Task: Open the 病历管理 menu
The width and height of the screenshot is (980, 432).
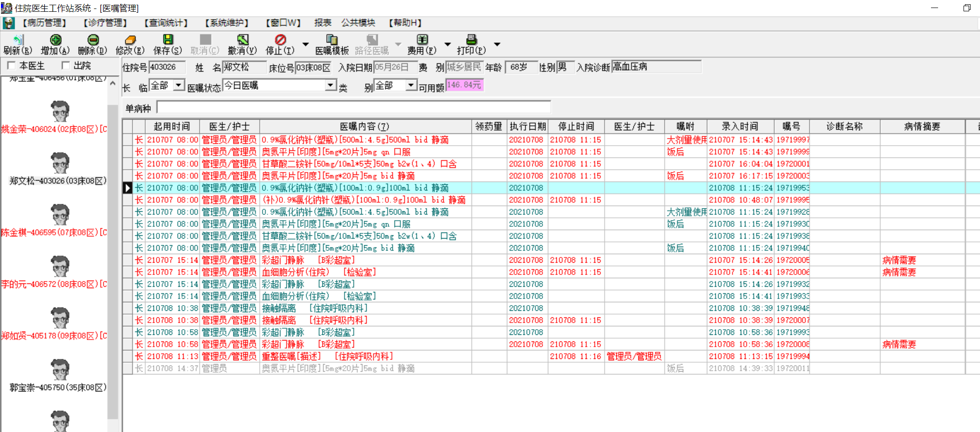Action: point(44,23)
